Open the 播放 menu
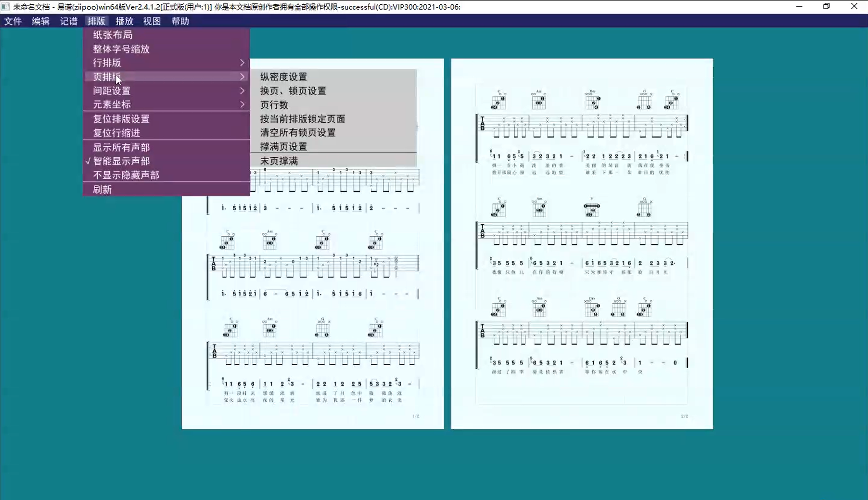 [x=124, y=21]
